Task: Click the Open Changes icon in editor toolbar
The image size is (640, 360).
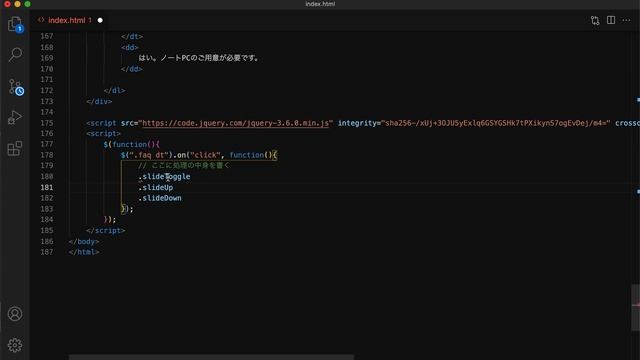Action: [x=595, y=20]
